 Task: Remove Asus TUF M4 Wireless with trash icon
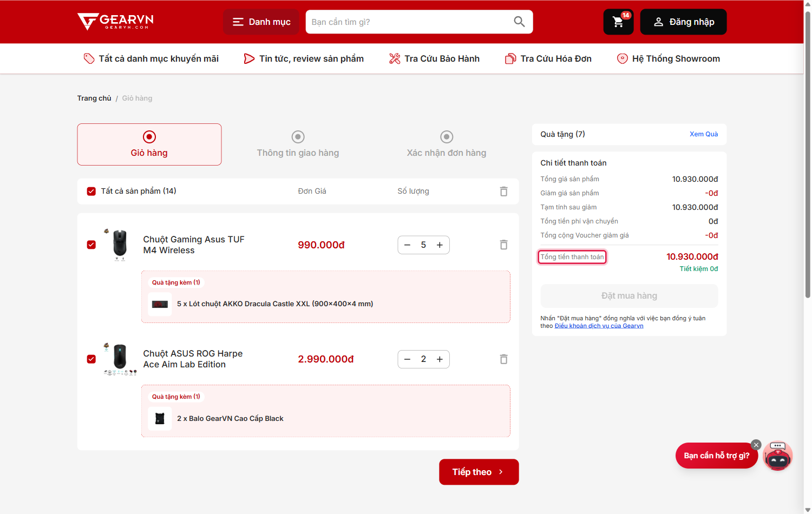click(x=503, y=245)
